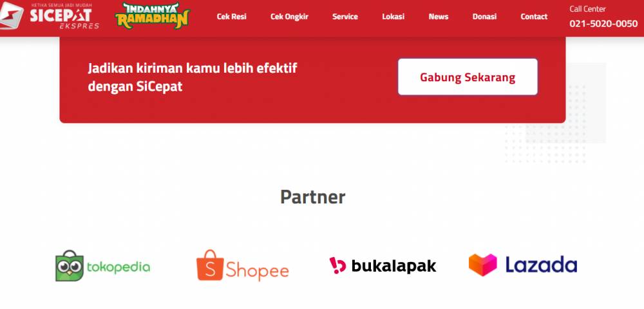Open the Indahnya Ramadhan banner logo
Screen dimensions: 644x309
coord(153,16)
